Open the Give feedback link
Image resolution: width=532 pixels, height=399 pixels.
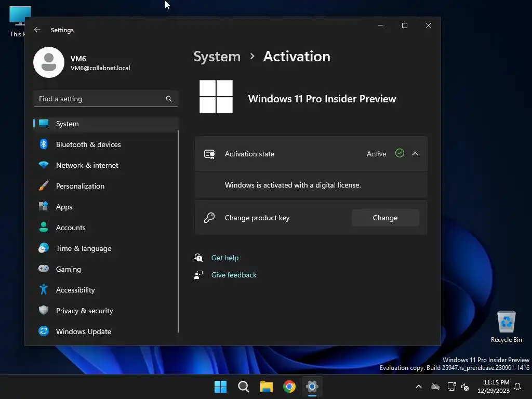pos(234,275)
